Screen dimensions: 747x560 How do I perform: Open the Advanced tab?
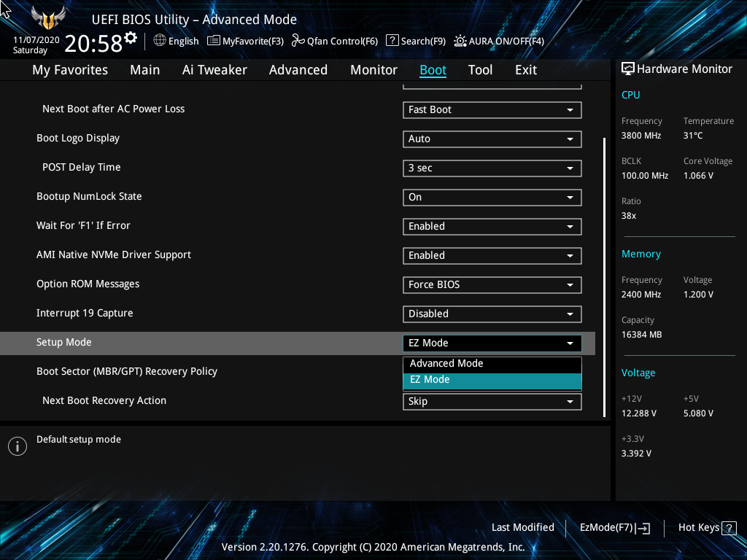click(x=298, y=70)
